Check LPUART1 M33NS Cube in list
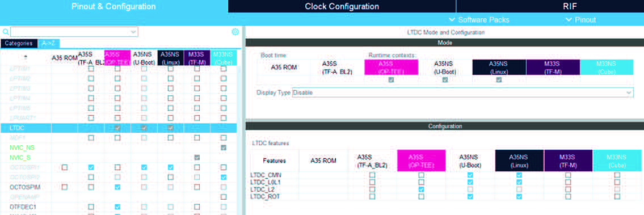 coord(224,118)
